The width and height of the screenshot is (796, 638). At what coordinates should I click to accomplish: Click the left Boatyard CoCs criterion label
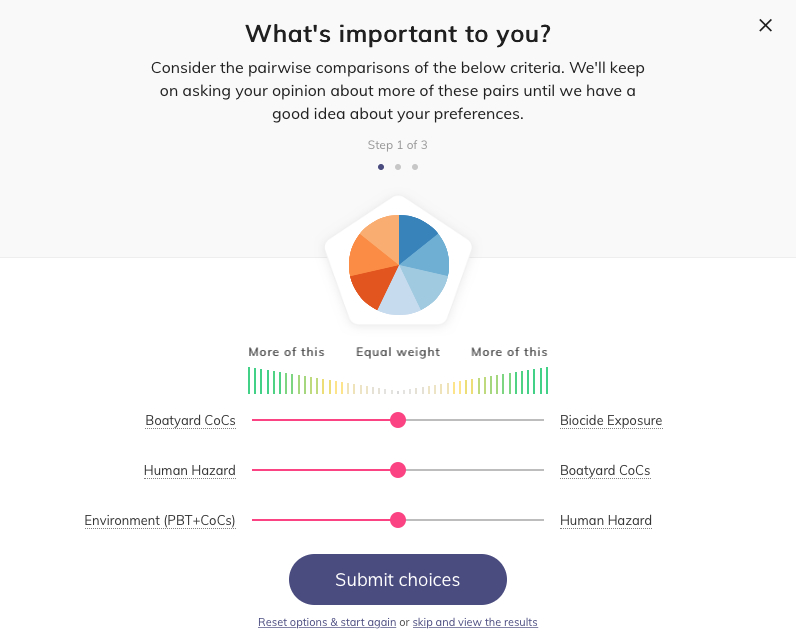coord(190,420)
